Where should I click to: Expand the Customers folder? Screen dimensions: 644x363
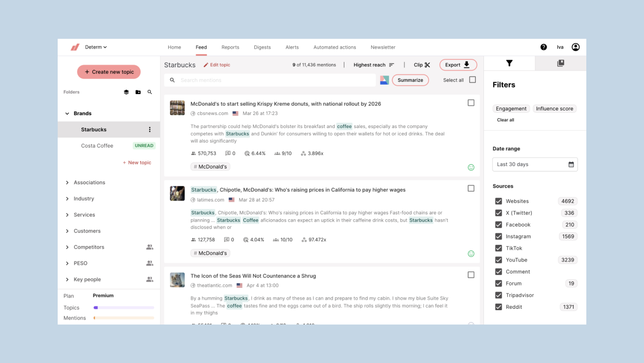[67, 231]
